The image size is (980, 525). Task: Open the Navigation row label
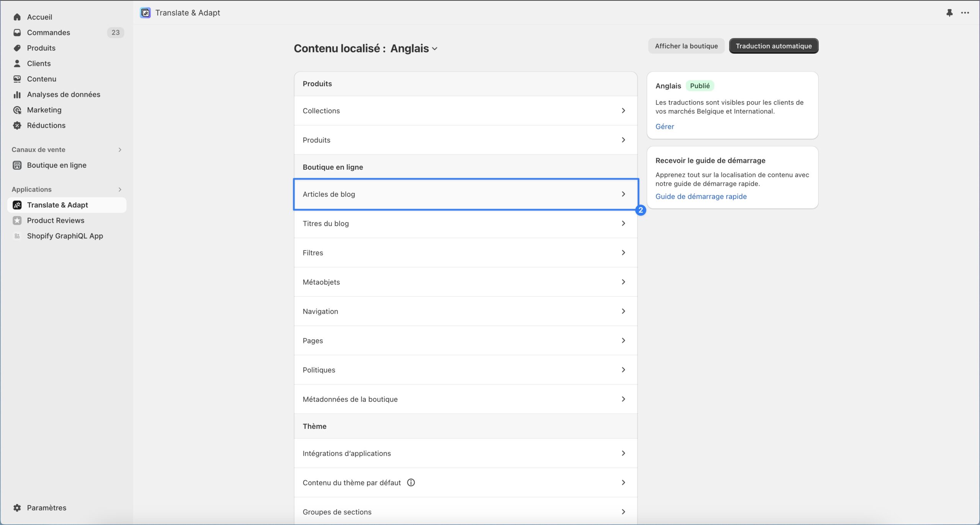[320, 311]
